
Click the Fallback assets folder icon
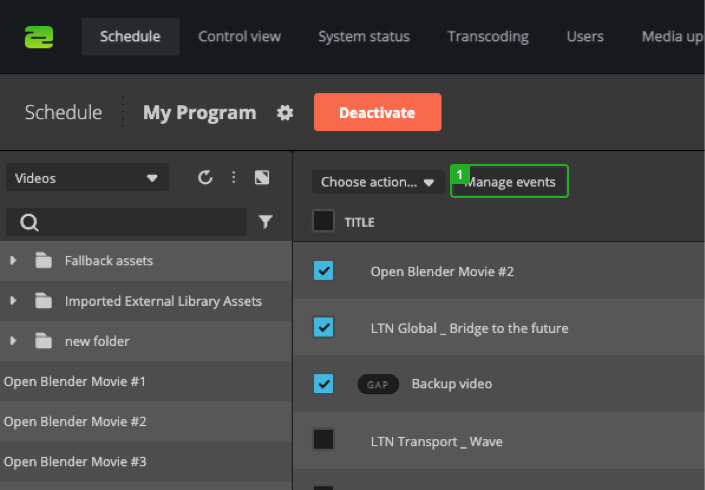pos(43,261)
